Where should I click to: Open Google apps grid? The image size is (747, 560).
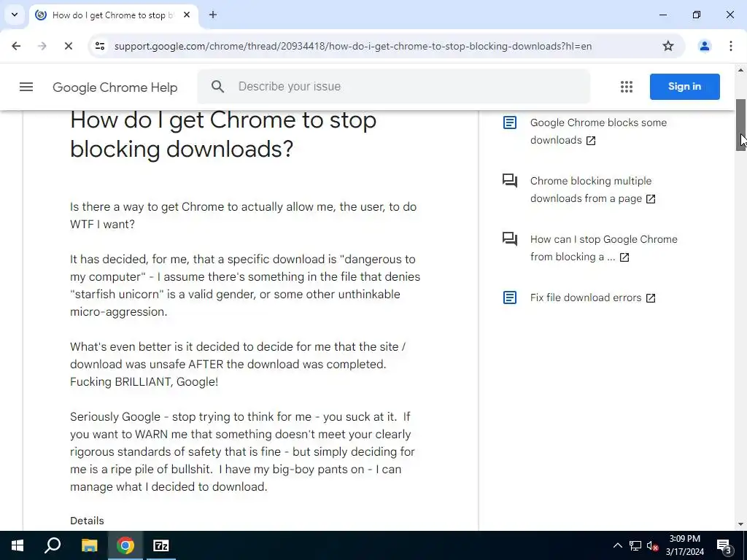[x=627, y=87]
